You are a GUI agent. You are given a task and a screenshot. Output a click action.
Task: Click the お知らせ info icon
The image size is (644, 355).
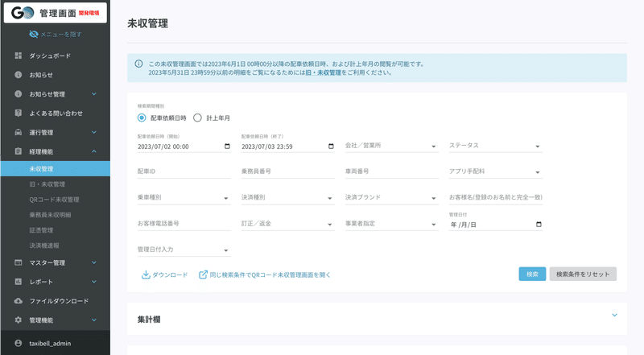coord(18,75)
